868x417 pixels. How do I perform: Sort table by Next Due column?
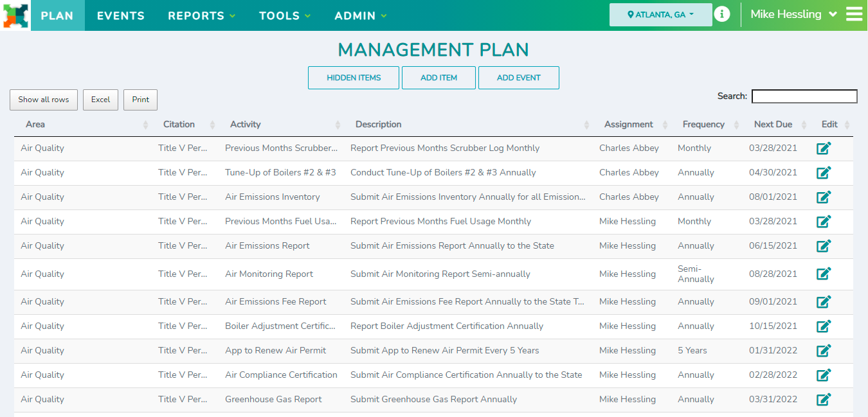click(776, 125)
